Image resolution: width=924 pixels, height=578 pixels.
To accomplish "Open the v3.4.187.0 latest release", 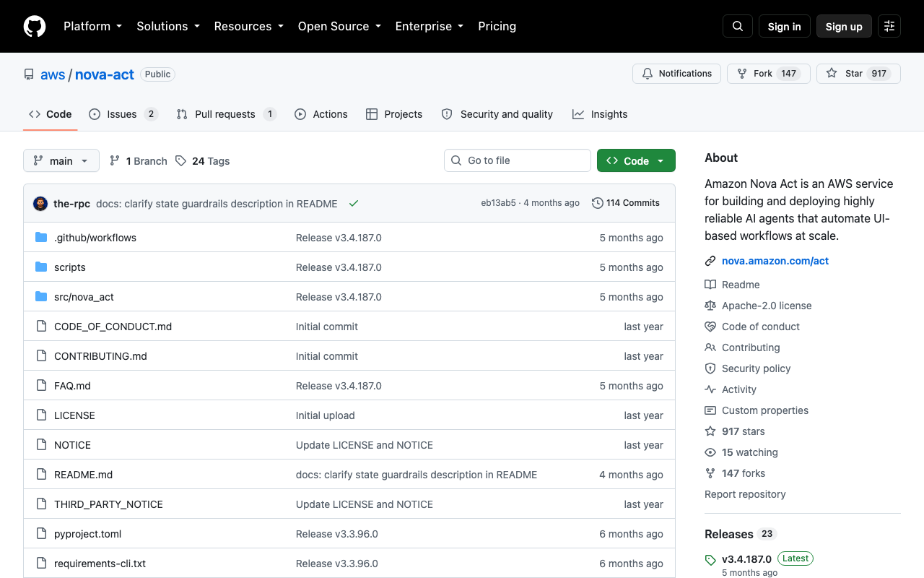I will (746, 559).
